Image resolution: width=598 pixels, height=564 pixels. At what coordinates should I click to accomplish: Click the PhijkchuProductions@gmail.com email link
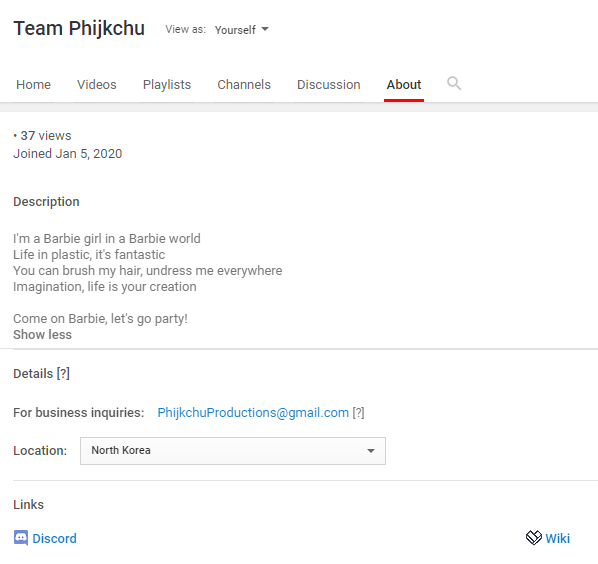coord(253,413)
